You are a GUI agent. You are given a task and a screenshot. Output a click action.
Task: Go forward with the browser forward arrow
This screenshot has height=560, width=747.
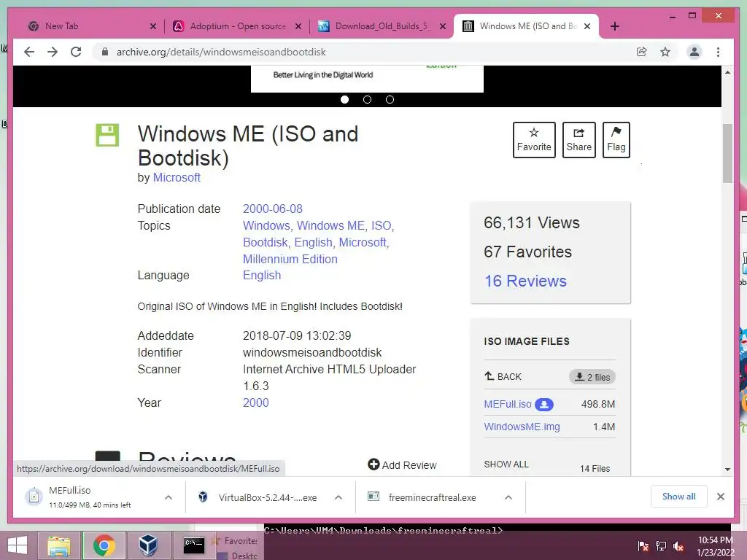[53, 52]
